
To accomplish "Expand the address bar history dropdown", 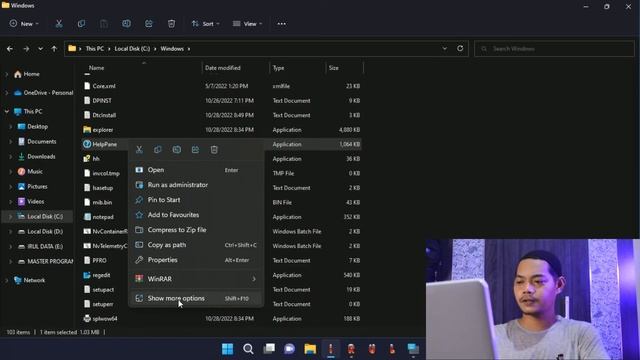I will [444, 48].
